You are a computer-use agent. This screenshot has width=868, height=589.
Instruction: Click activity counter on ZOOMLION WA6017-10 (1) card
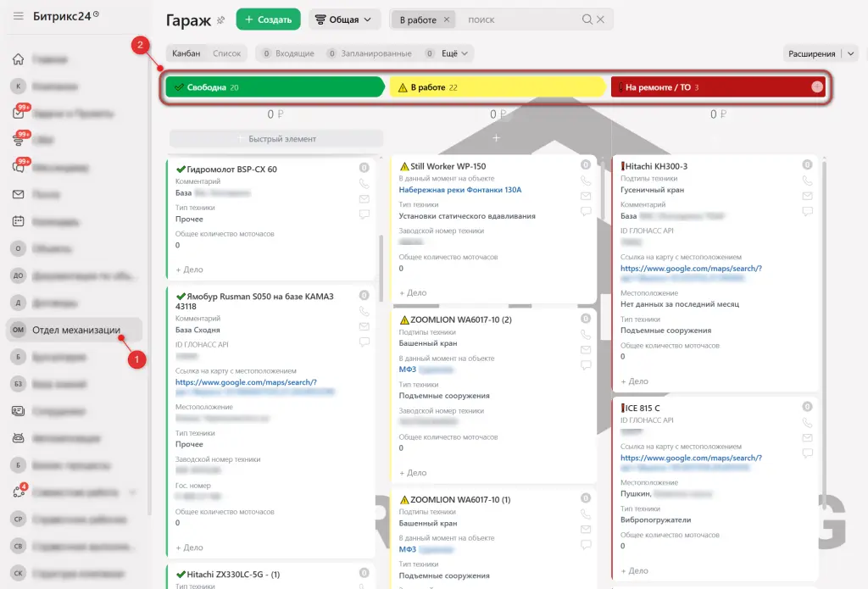(586, 498)
